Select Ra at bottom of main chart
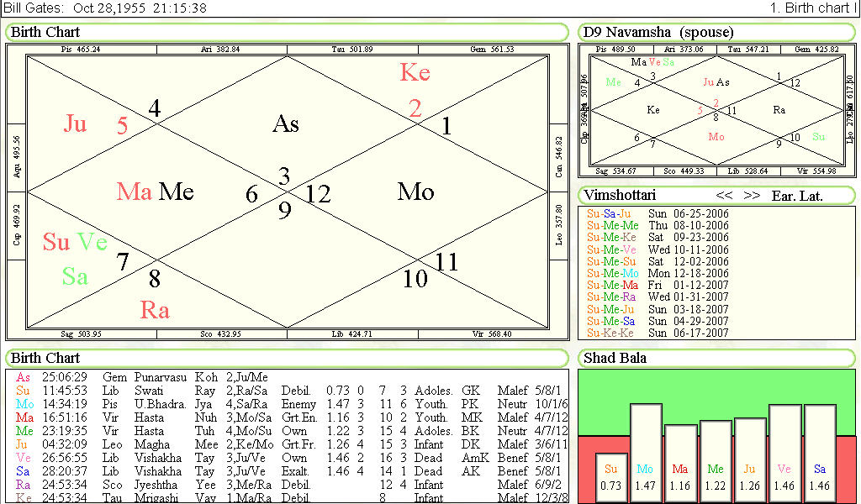Viewport: 861px width, 504px height. pyautogui.click(x=155, y=310)
